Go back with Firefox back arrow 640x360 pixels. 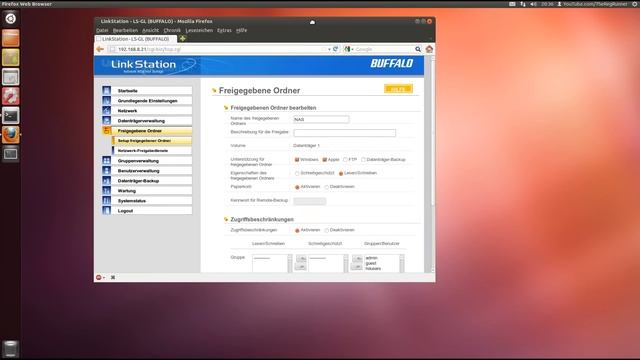click(100, 49)
